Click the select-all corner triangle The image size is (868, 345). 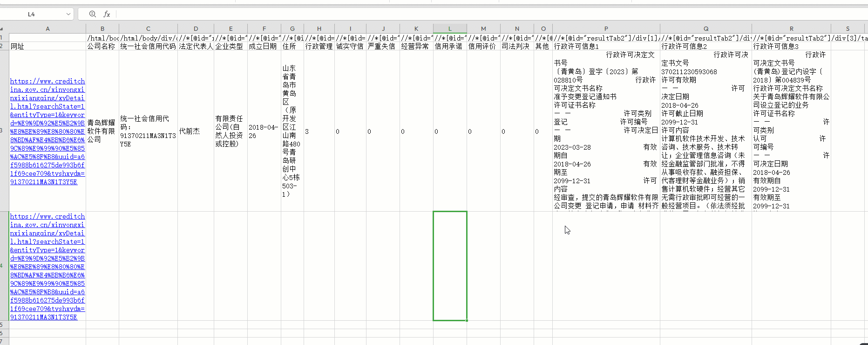coord(4,28)
